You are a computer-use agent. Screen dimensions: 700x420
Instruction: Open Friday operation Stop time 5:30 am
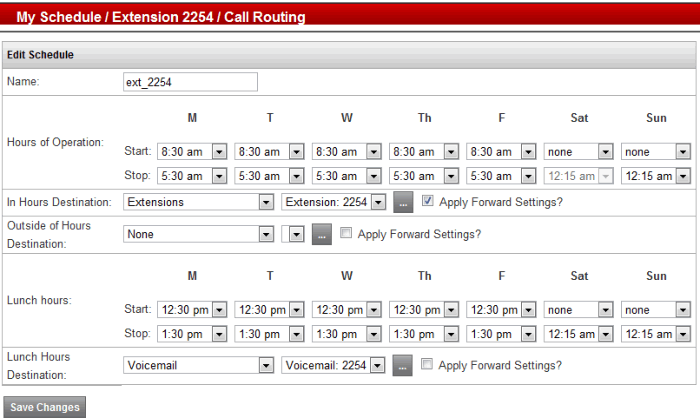click(501, 176)
